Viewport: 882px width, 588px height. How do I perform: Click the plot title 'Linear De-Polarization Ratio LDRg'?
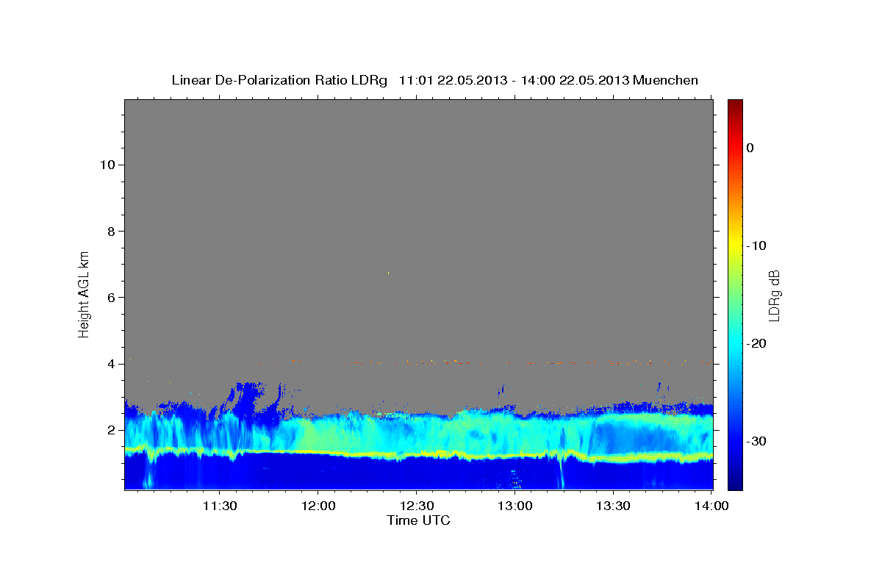(279, 80)
